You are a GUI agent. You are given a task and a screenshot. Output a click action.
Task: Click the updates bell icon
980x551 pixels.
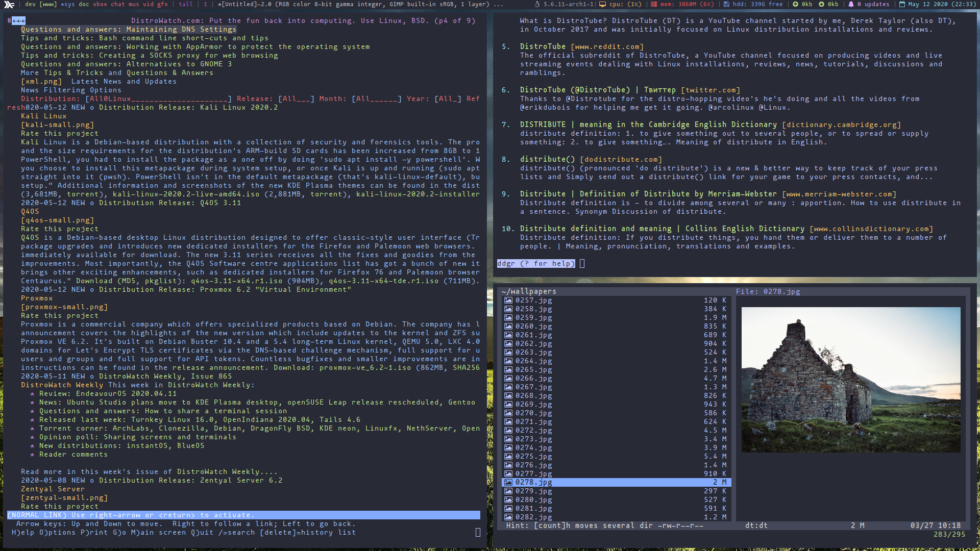[851, 4]
